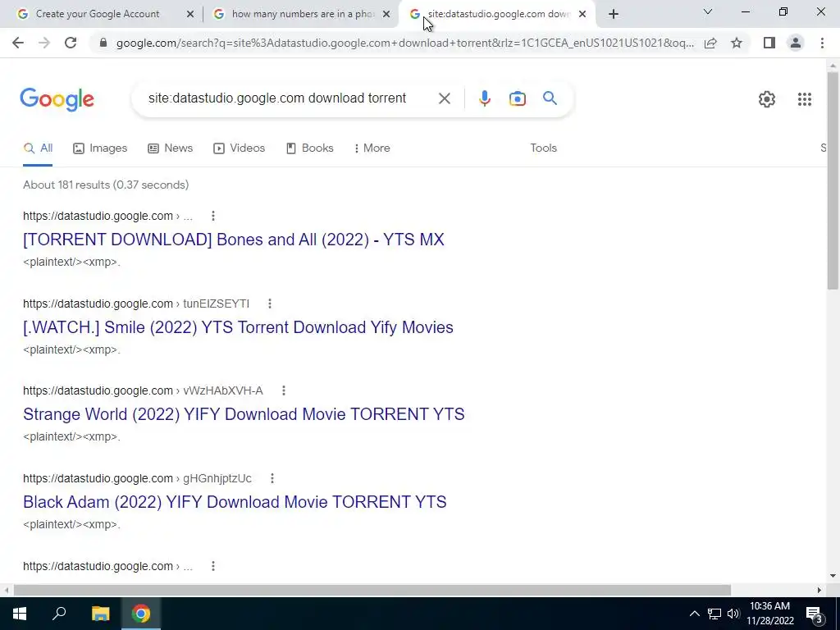Open Chrome three-dot menu

point(822,43)
